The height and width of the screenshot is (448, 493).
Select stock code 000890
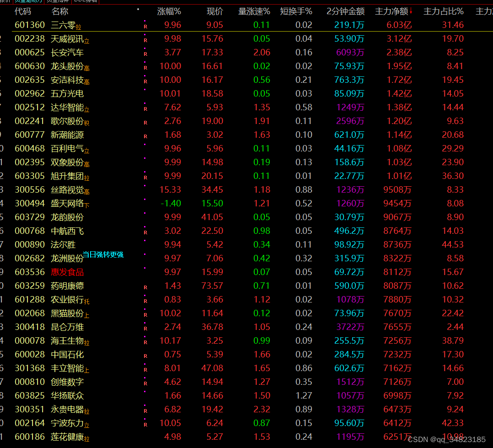point(30,244)
